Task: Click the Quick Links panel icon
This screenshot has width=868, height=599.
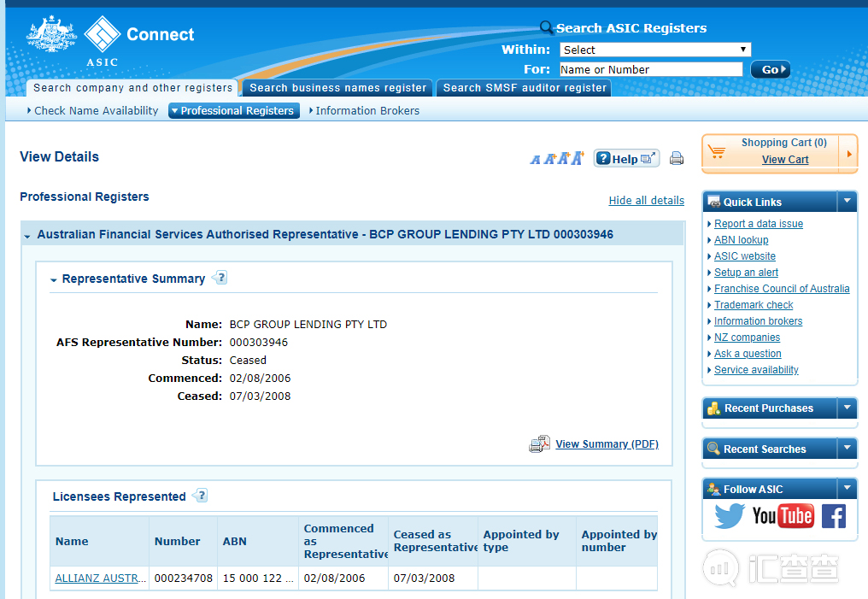Action: click(714, 202)
